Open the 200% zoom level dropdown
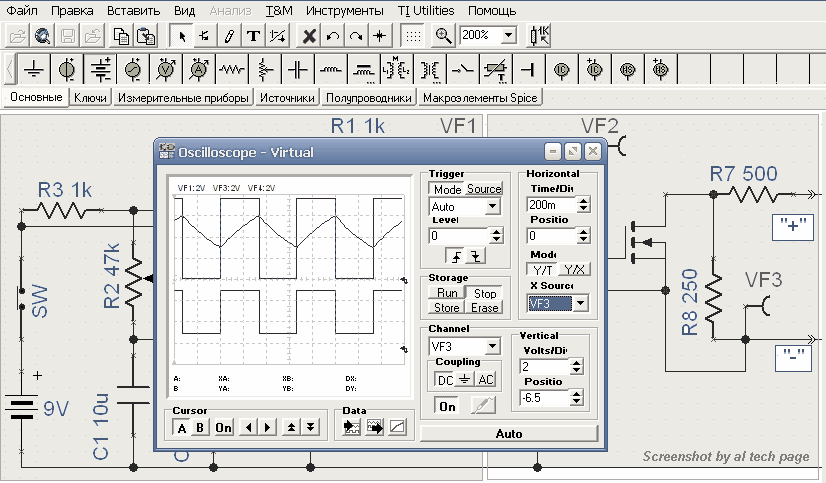 coord(509,36)
